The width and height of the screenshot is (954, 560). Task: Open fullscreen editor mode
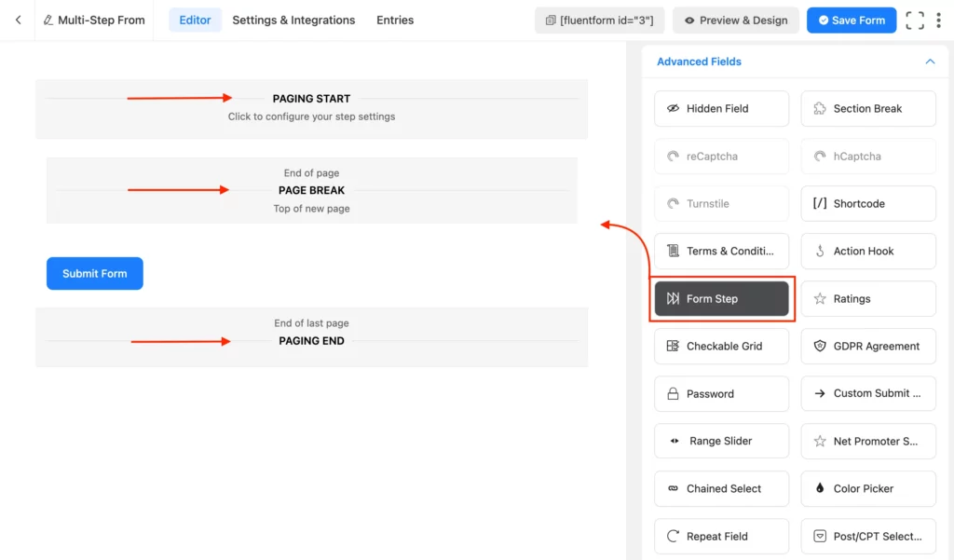point(914,20)
